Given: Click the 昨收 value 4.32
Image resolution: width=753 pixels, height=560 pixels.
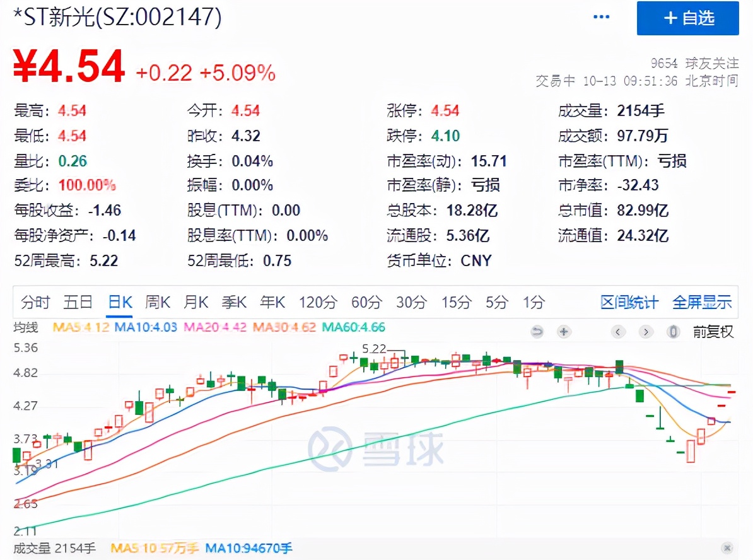Looking at the screenshot, I should 246,136.
